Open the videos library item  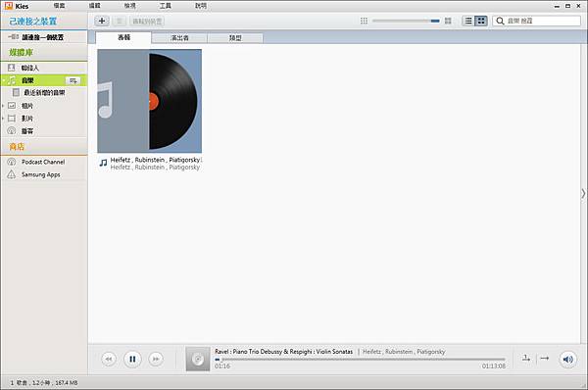[x=44, y=119]
